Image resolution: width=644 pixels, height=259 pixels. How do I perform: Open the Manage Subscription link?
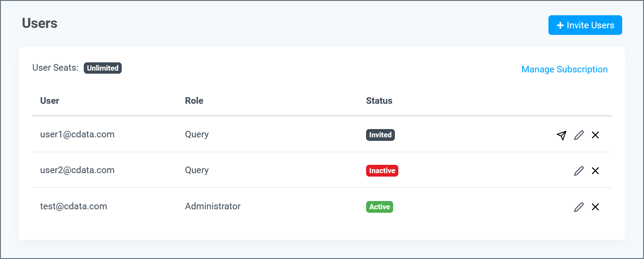coord(564,69)
